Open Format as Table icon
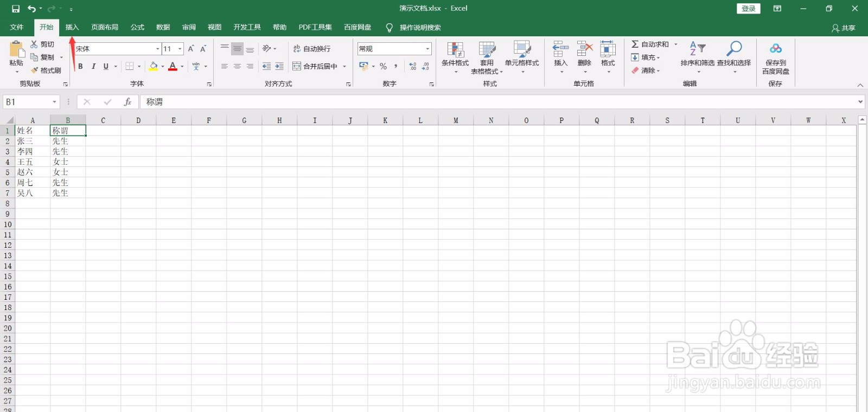The height and width of the screenshot is (412, 868). pyautogui.click(x=487, y=49)
